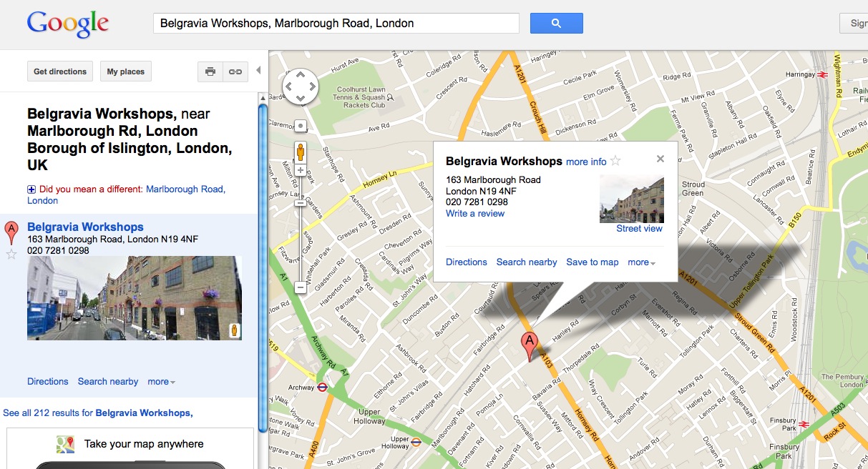
Task: Pan the map right with arrow control
Action: pyautogui.click(x=312, y=87)
